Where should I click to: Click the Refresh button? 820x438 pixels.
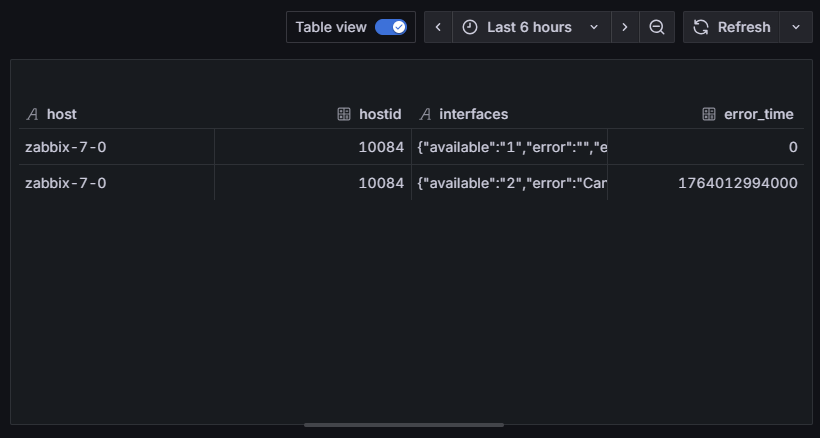point(732,27)
